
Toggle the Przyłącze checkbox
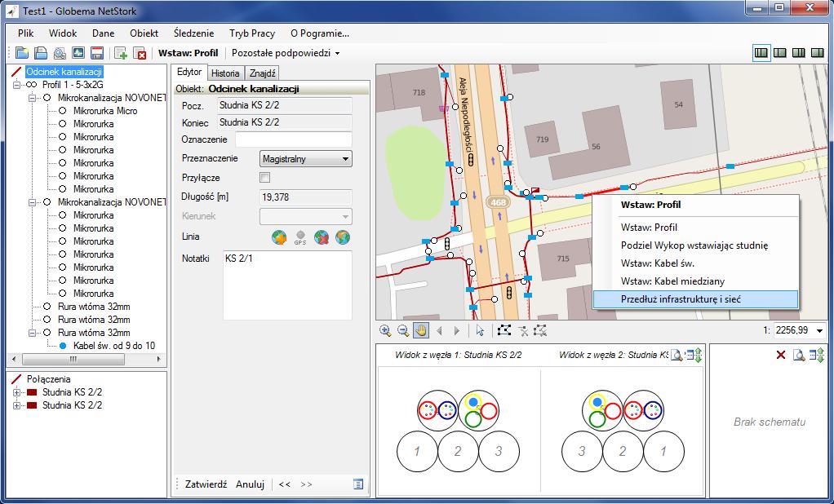(x=265, y=178)
